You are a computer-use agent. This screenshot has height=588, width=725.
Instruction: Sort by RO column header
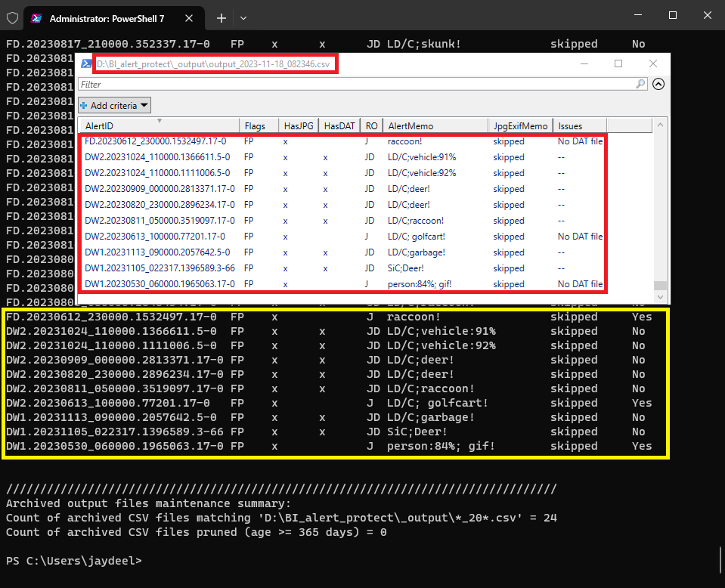[x=371, y=125]
